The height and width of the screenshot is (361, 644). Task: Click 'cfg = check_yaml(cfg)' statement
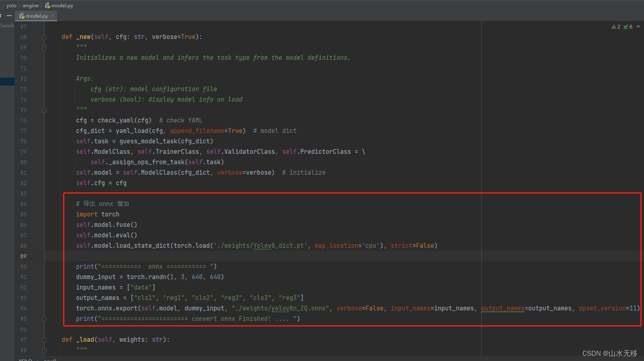click(x=114, y=120)
